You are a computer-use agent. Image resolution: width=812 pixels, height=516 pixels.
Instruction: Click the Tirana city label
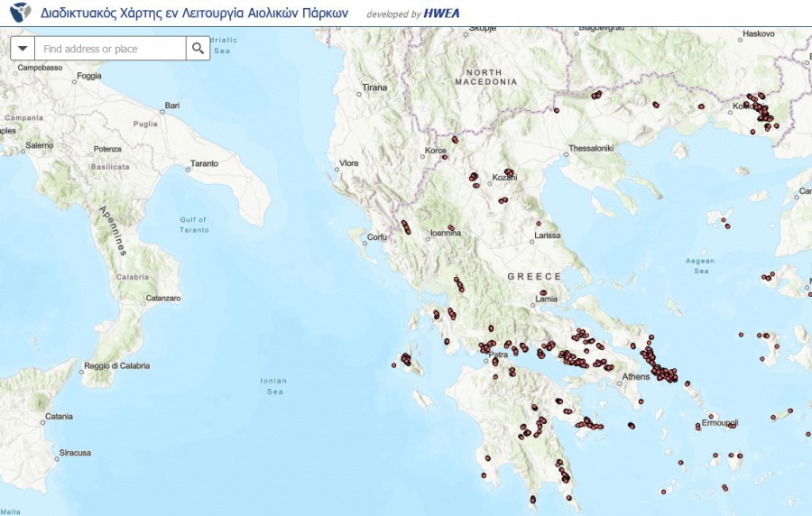pos(374,88)
